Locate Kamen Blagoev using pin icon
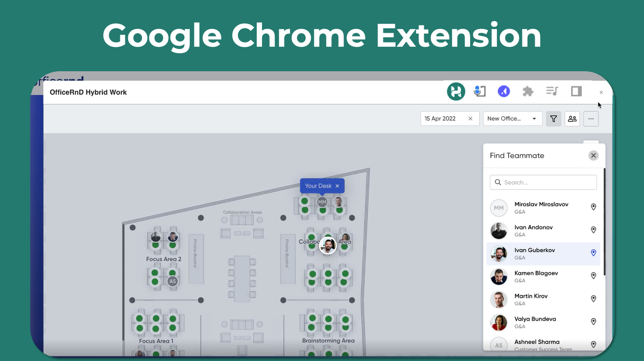 tap(593, 276)
